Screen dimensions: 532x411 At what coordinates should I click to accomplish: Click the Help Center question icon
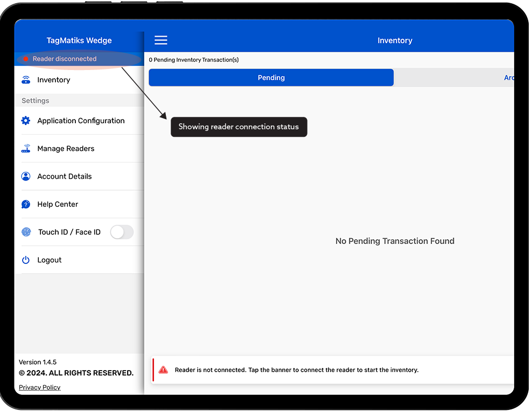(26, 204)
